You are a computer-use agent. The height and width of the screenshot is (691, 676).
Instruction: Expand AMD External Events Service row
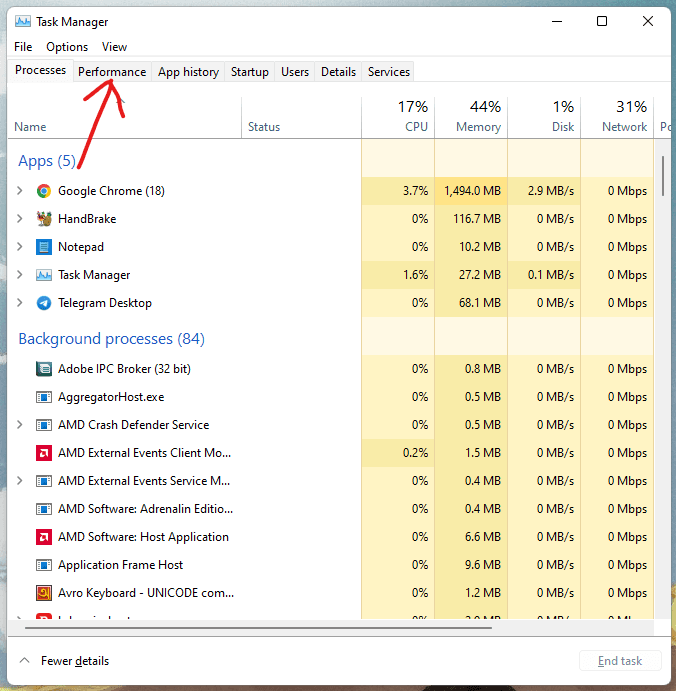coord(19,481)
